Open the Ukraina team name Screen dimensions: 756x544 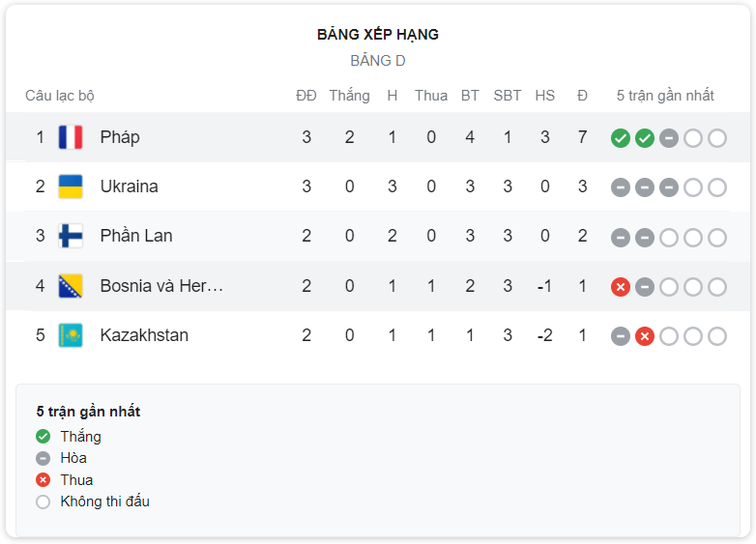pos(130,186)
